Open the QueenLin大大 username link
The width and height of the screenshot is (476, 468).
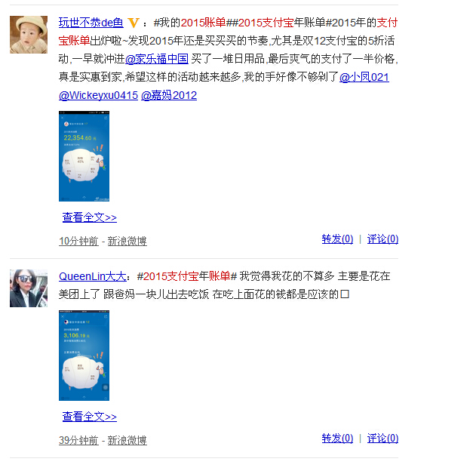coord(93,276)
